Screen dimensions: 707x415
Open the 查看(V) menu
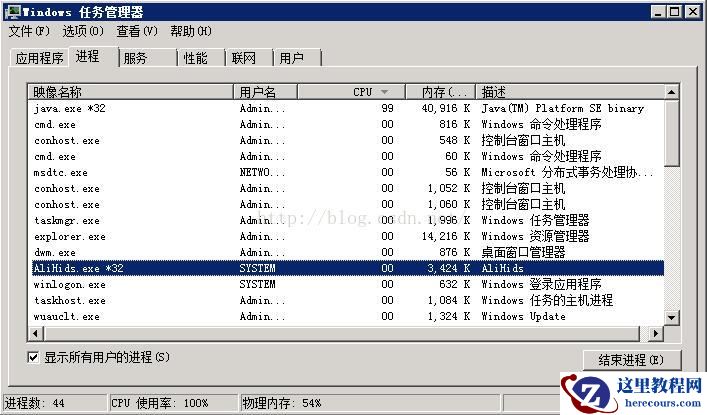(x=137, y=31)
